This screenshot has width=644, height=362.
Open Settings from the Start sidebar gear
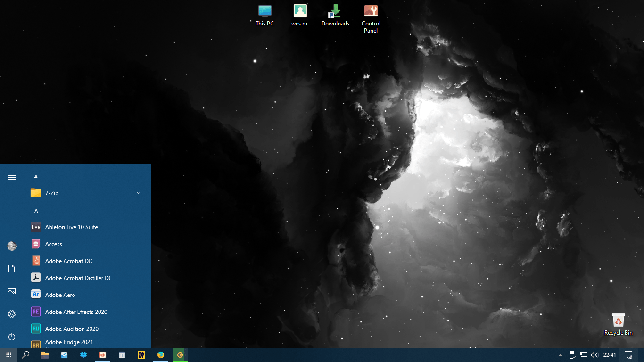click(12, 314)
